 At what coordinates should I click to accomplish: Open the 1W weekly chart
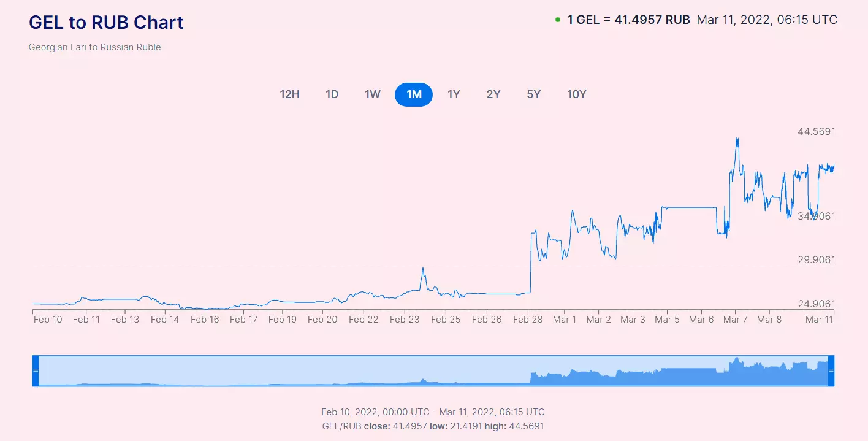372,94
